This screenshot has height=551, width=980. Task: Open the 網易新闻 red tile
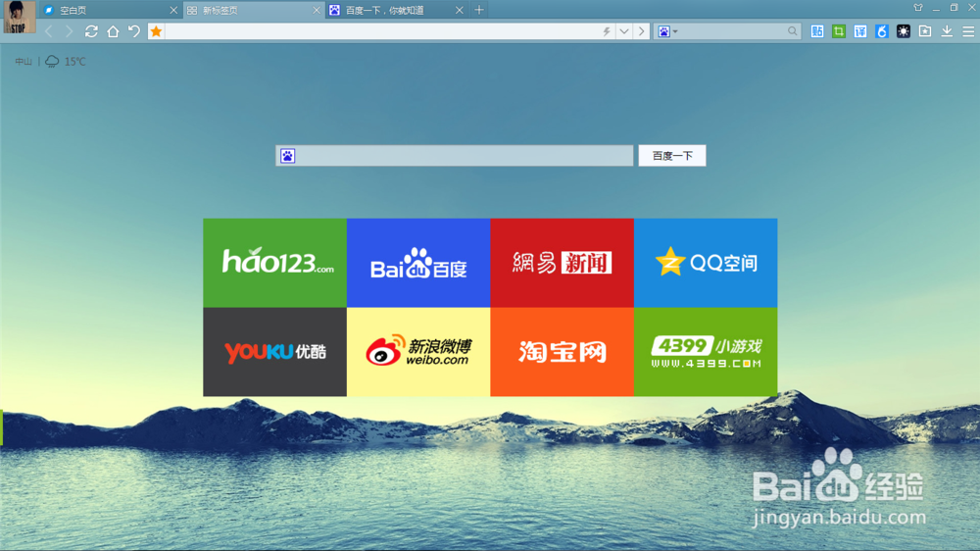pos(563,263)
